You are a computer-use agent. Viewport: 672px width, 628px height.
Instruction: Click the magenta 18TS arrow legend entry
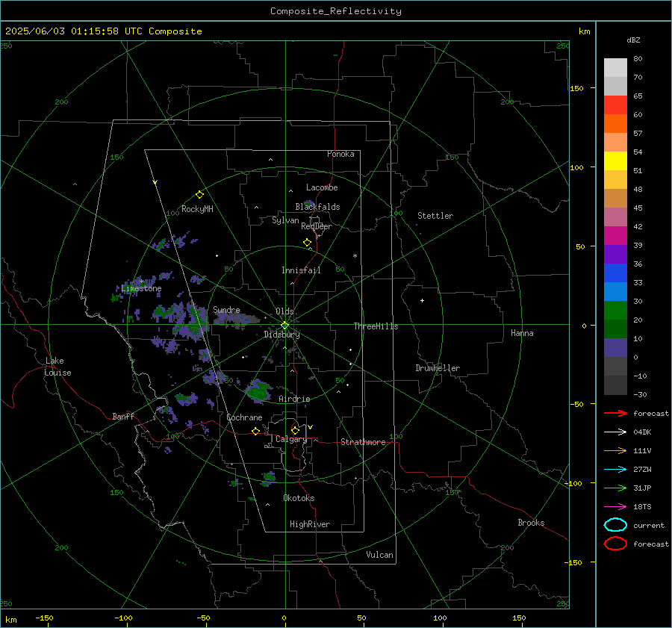(615, 507)
